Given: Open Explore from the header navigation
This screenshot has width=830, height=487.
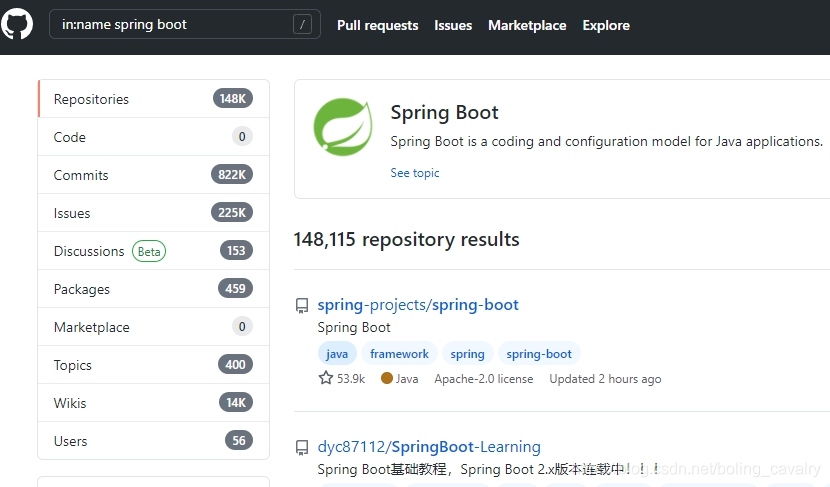Looking at the screenshot, I should coord(606,25).
